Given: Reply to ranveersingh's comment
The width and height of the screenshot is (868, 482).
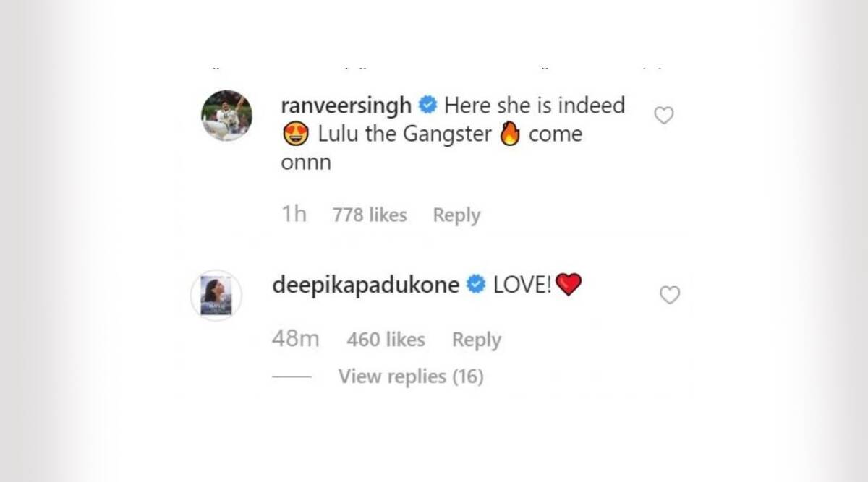Looking at the screenshot, I should click(456, 215).
